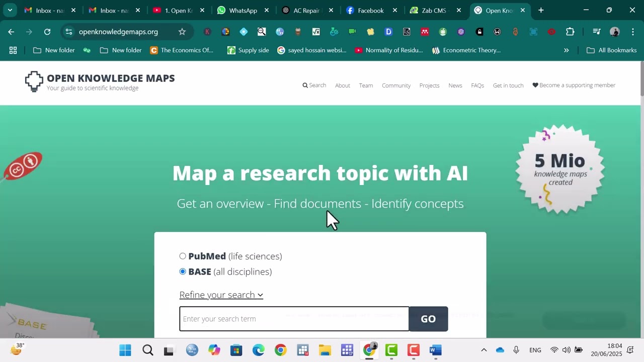Select the PubMed (life sciences) radio button
This screenshot has height=362, width=644.
coord(183,256)
